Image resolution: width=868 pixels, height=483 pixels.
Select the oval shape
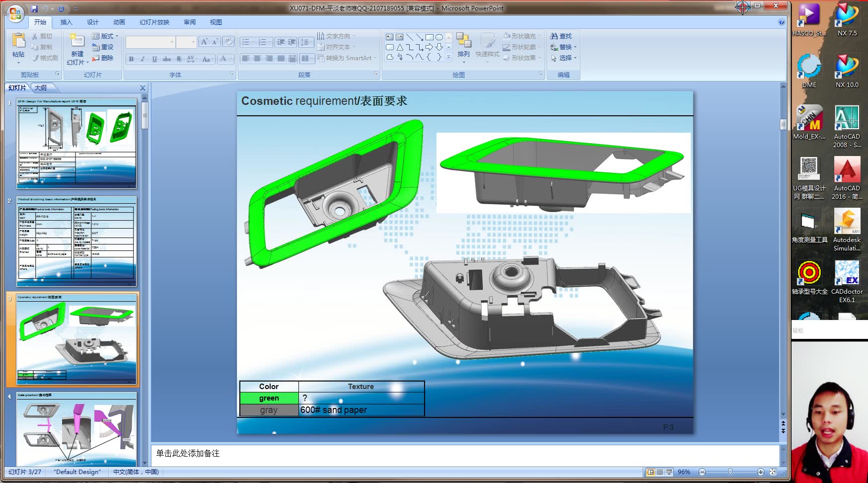439,37
